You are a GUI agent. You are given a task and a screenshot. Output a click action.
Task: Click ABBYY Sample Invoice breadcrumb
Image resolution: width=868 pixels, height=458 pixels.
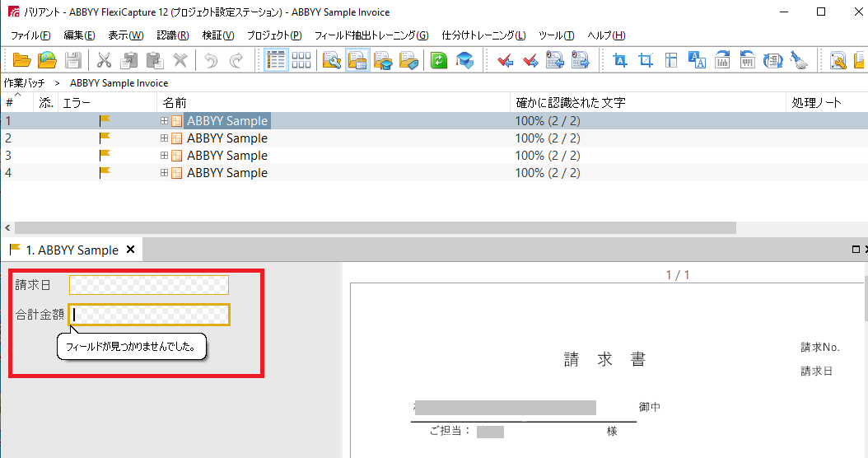pyautogui.click(x=119, y=83)
